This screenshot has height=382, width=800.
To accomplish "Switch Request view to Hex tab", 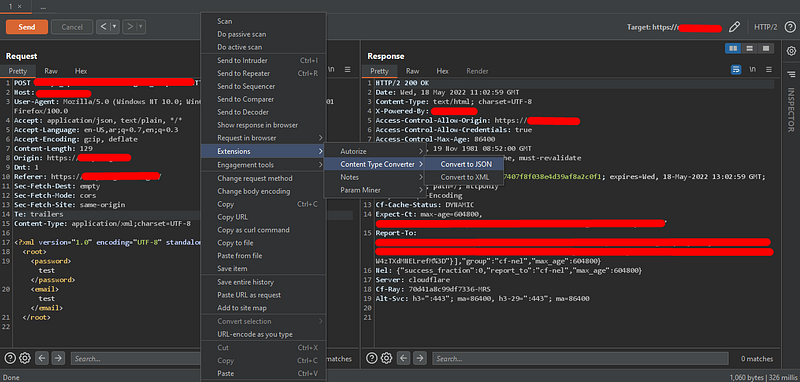I will 81,71.
